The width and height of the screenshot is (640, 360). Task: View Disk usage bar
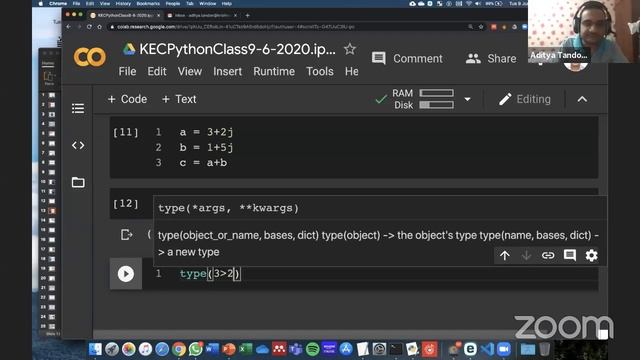pyautogui.click(x=436, y=105)
